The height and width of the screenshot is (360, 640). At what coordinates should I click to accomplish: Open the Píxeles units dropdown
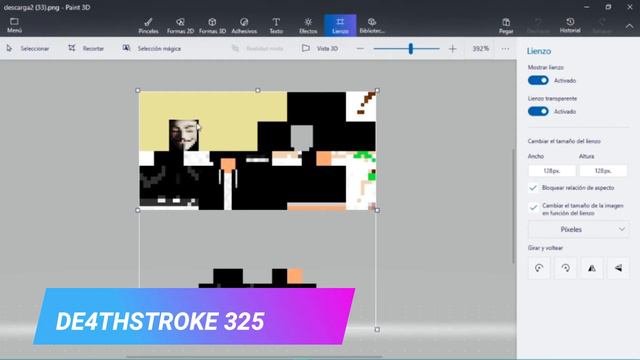pos(579,229)
